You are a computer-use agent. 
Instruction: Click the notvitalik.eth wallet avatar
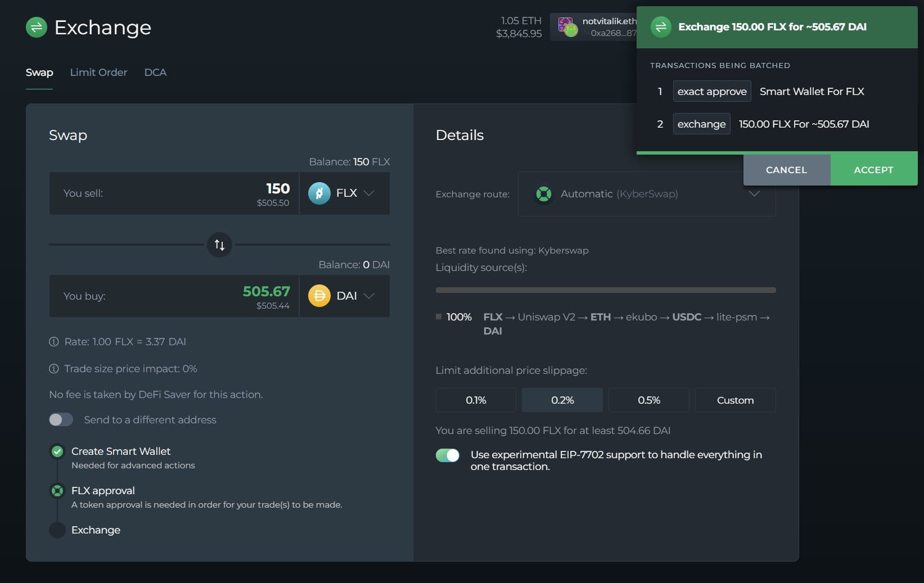(x=567, y=27)
